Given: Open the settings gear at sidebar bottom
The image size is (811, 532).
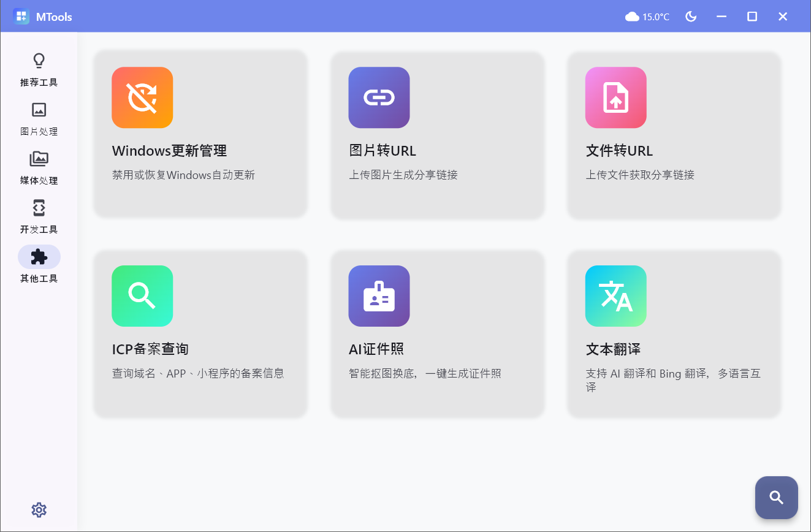Looking at the screenshot, I should click(39, 509).
